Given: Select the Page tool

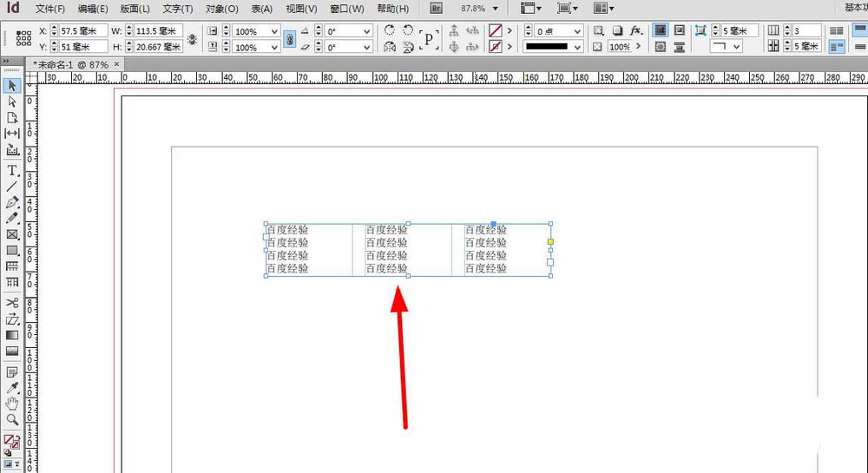Looking at the screenshot, I should 12,118.
